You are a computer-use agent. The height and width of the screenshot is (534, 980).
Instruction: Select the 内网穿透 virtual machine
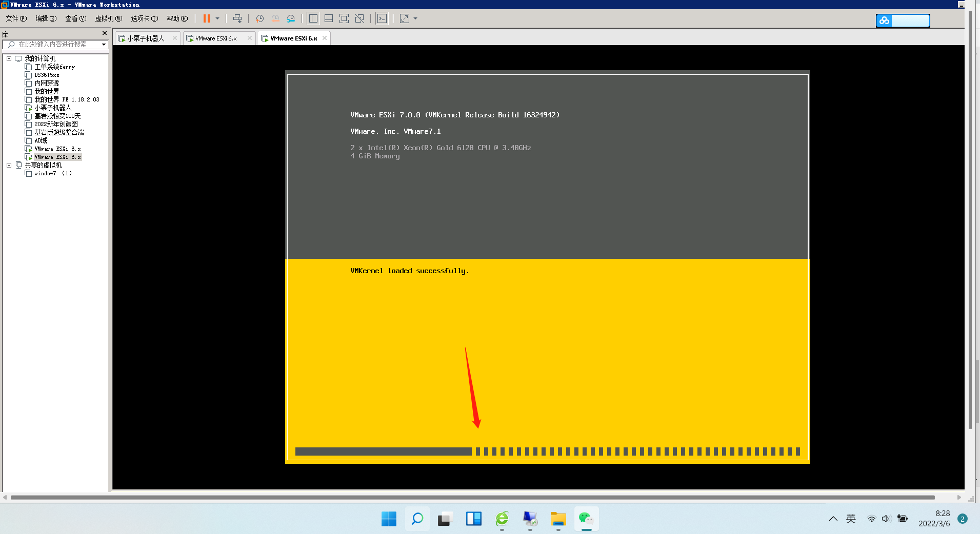[x=47, y=83]
